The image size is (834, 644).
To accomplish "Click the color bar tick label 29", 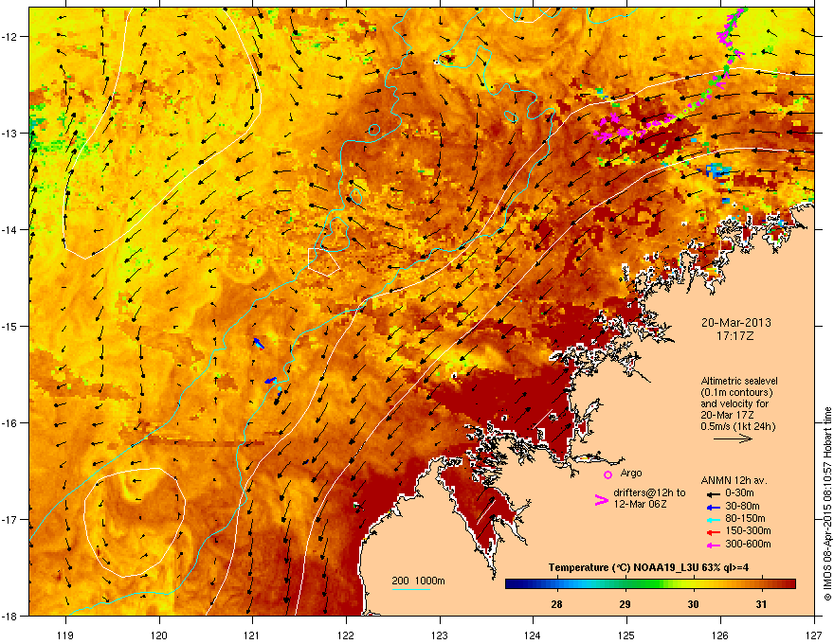I will [625, 604].
